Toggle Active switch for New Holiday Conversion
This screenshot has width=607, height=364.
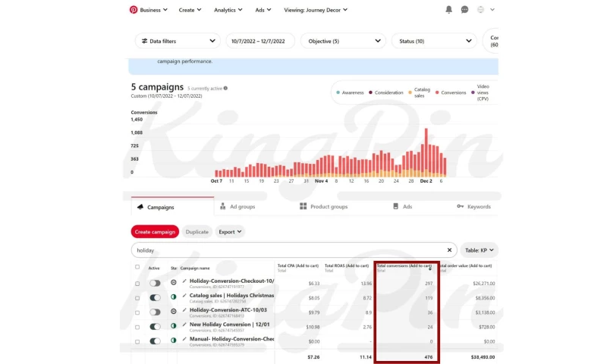click(x=155, y=327)
